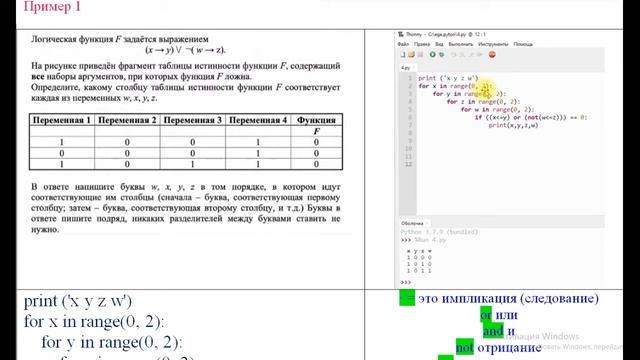Screen dimensions: 640x360
Task: Click the green highlighted 'not' keyword
Action: (464, 347)
